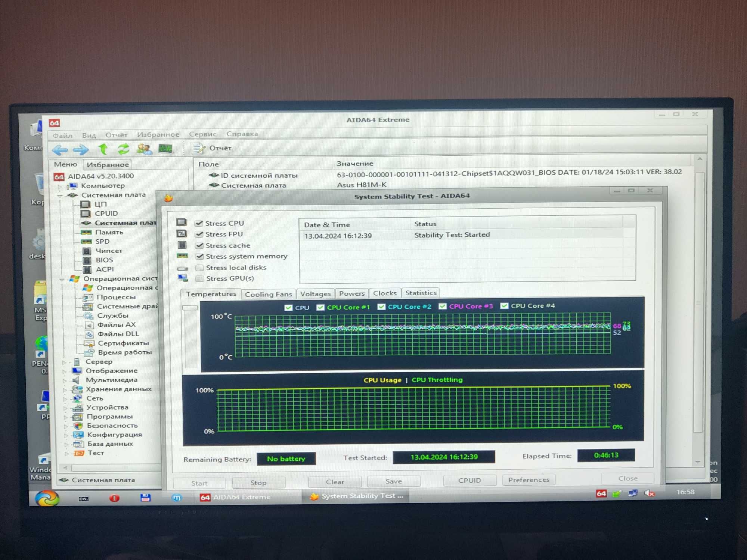Click the Clear button
The image size is (747, 560).
(335, 482)
